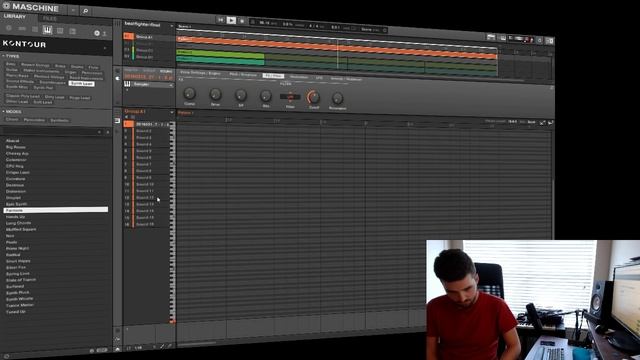Open the project name dropdown arrow
Viewport: 640px width, 360px height.
tap(171, 26)
